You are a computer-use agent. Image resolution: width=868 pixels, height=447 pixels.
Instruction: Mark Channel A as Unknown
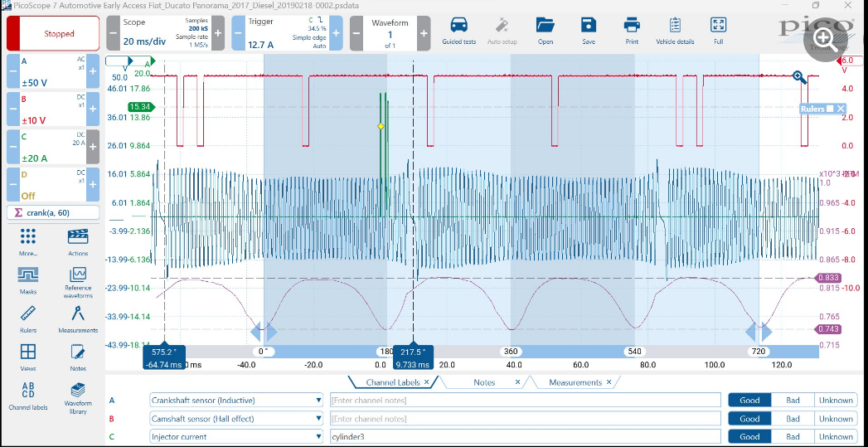836,400
